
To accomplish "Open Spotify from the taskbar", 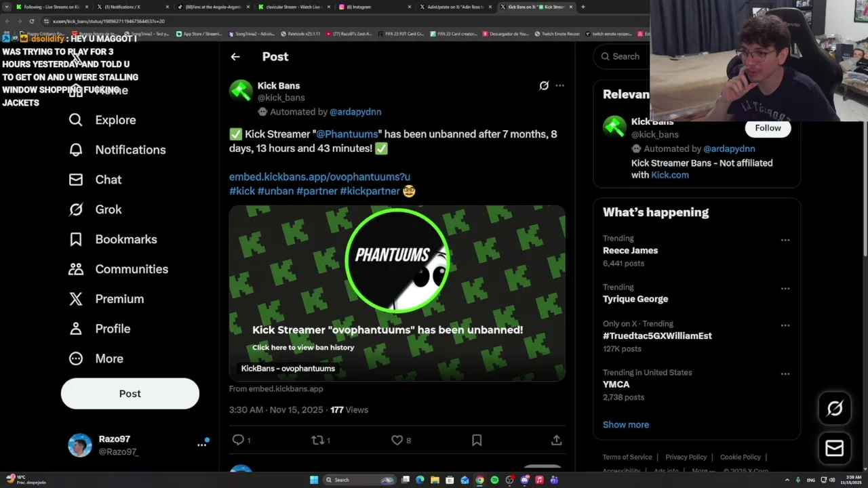I will point(494,480).
